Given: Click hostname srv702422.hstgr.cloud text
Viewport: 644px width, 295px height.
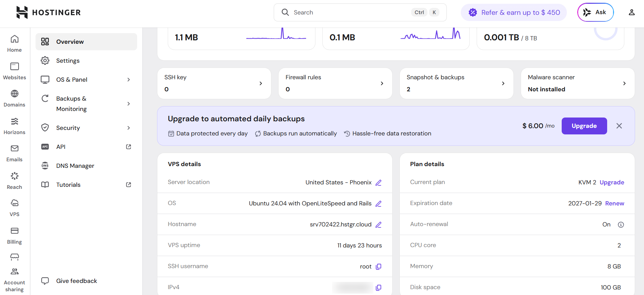Looking at the screenshot, I should click(x=341, y=224).
